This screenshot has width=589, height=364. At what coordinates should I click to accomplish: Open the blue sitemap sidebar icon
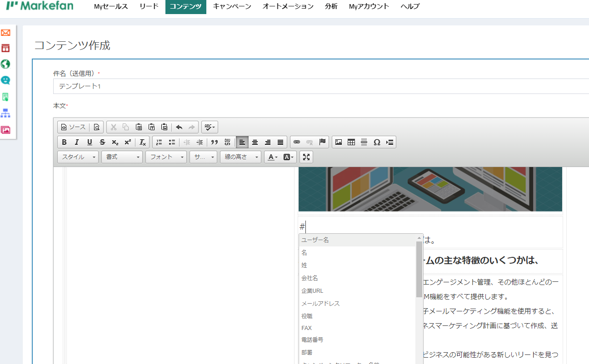click(6, 113)
